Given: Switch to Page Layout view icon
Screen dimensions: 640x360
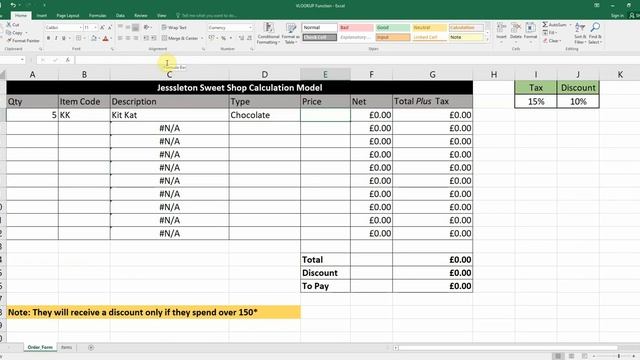Looking at the screenshot, I should pyautogui.click(x=571, y=356).
